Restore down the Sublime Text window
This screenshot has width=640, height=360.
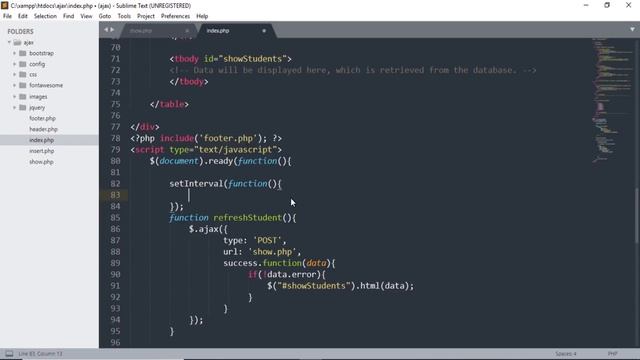tap(607, 5)
